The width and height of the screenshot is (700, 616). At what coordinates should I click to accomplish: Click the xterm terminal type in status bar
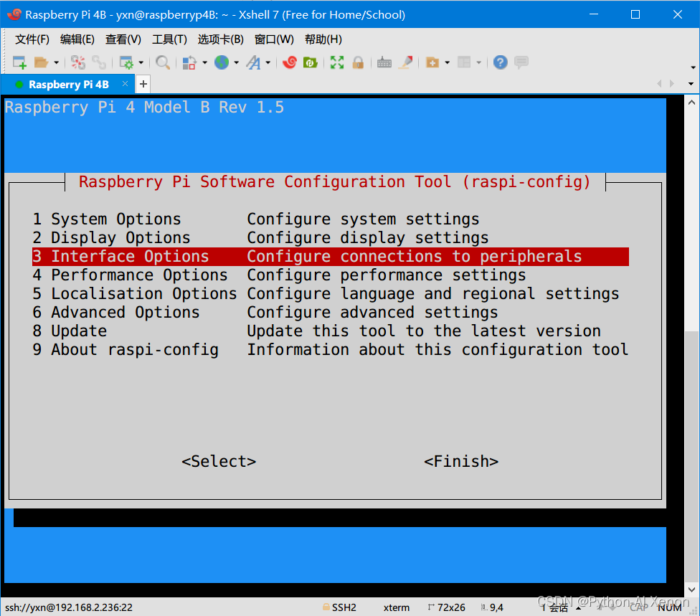pyautogui.click(x=397, y=607)
